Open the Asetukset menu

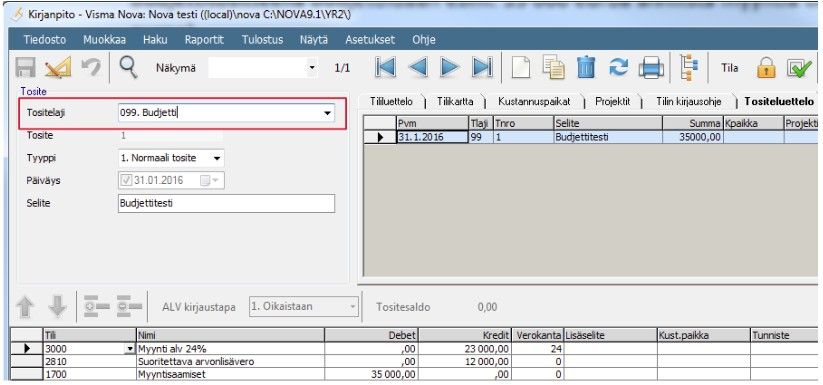coord(370,40)
